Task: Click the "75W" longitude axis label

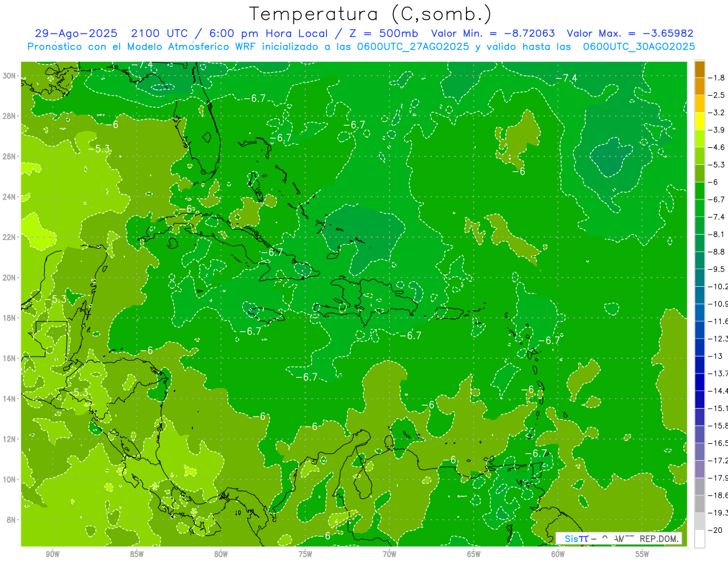Action: click(x=306, y=554)
